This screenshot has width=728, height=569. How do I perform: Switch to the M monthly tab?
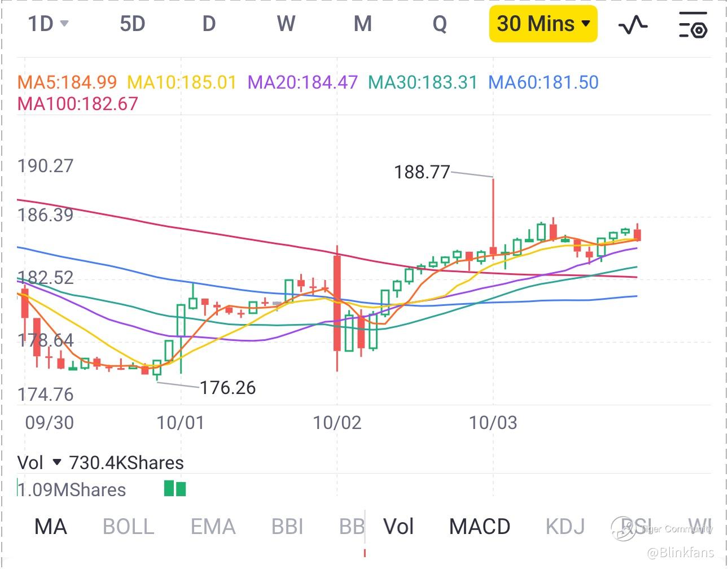click(362, 24)
